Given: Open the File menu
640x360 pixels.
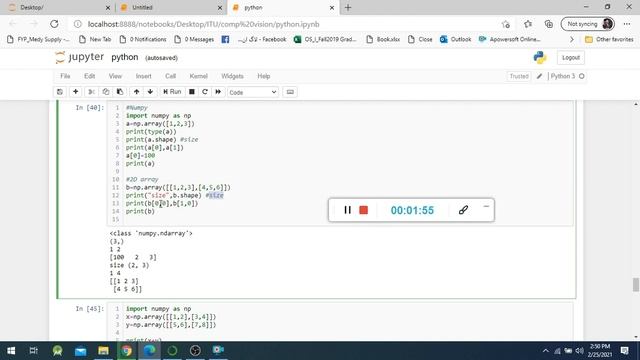Looking at the screenshot, I should pyautogui.click(x=65, y=76).
